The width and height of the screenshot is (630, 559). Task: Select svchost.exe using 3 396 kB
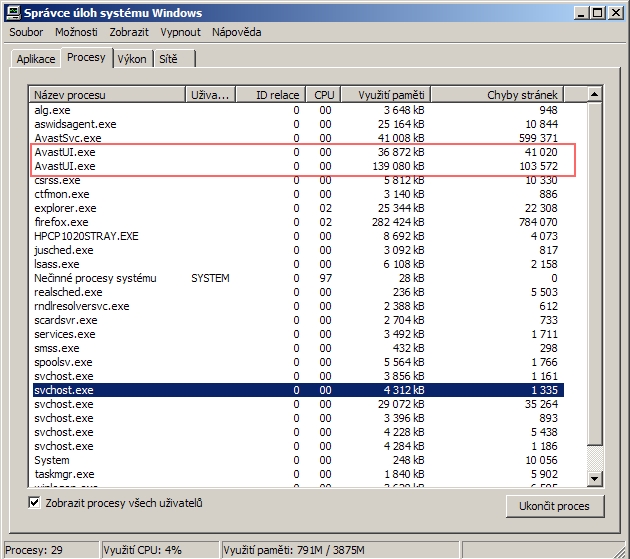coord(298,418)
